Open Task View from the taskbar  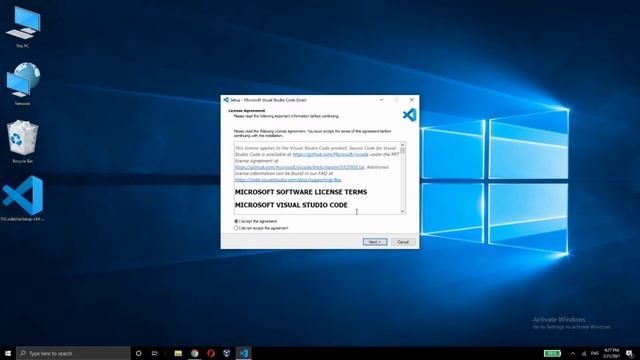154,353
